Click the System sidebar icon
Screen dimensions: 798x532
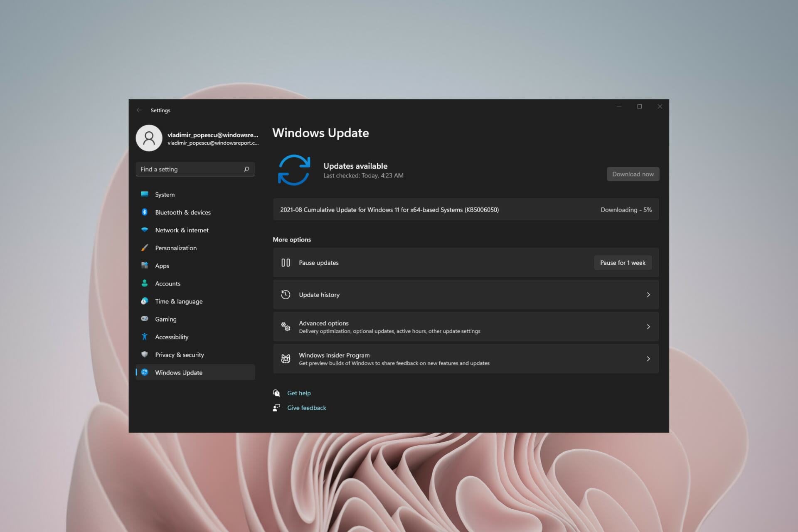coord(145,194)
